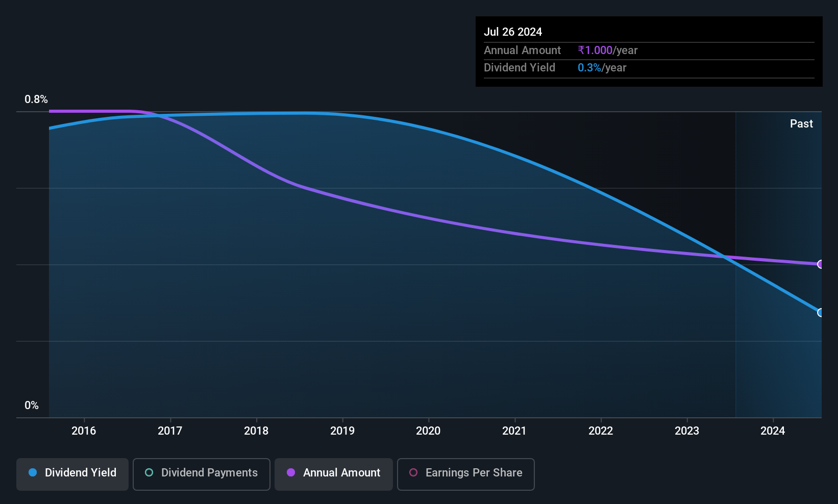Click the pink Earnings Per Share circle
This screenshot has height=504, width=838.
(x=413, y=472)
